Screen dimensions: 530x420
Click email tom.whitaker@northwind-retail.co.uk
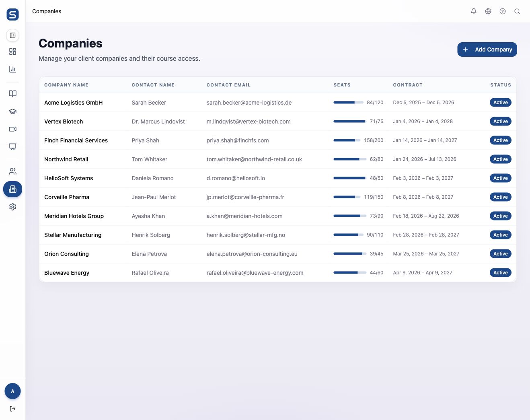(x=254, y=159)
